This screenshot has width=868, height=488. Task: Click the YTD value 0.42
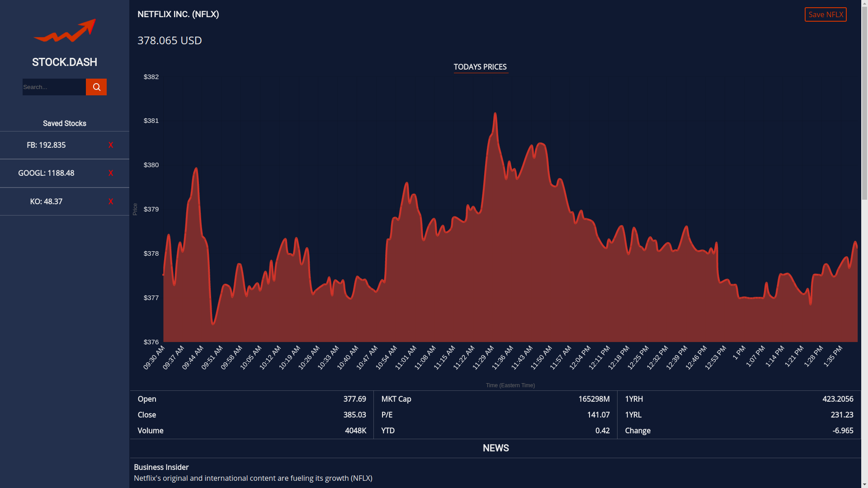tap(602, 431)
